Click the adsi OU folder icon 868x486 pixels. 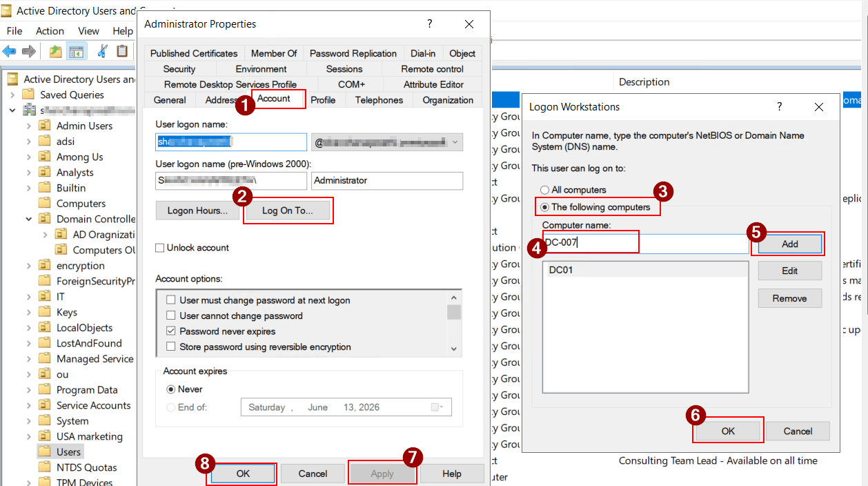(x=45, y=141)
